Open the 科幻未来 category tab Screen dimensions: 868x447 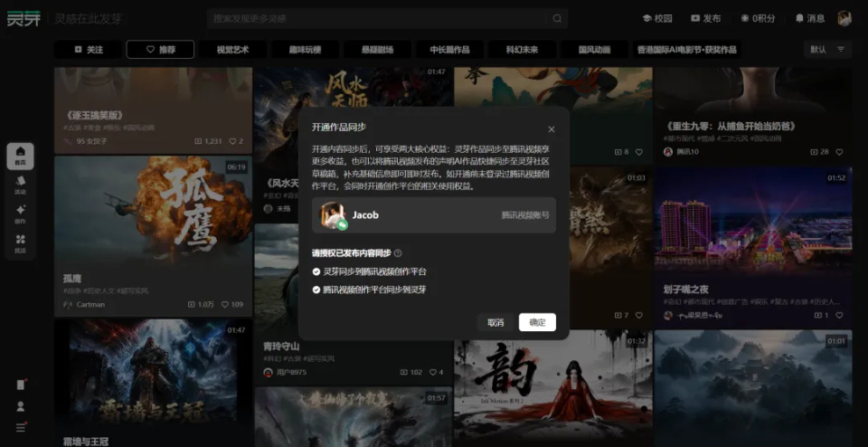point(522,49)
